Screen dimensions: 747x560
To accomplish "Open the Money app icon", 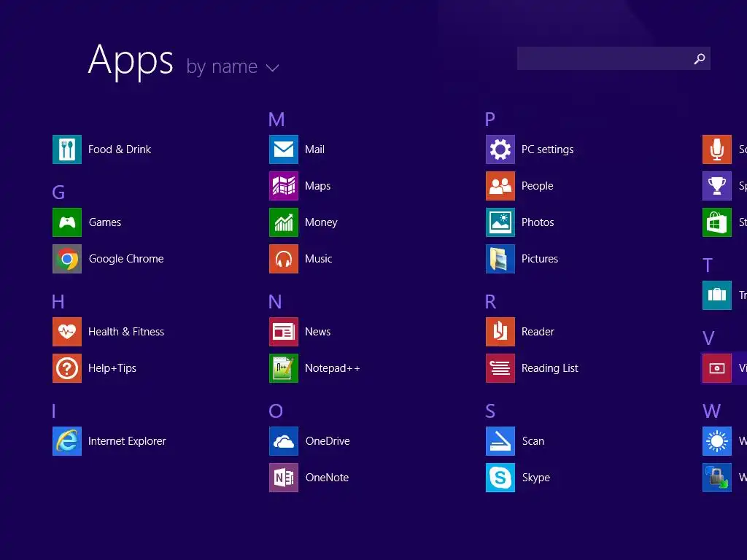I will click(284, 222).
